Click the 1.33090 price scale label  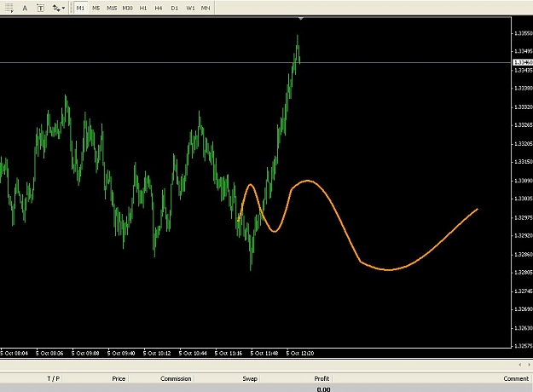pos(523,181)
